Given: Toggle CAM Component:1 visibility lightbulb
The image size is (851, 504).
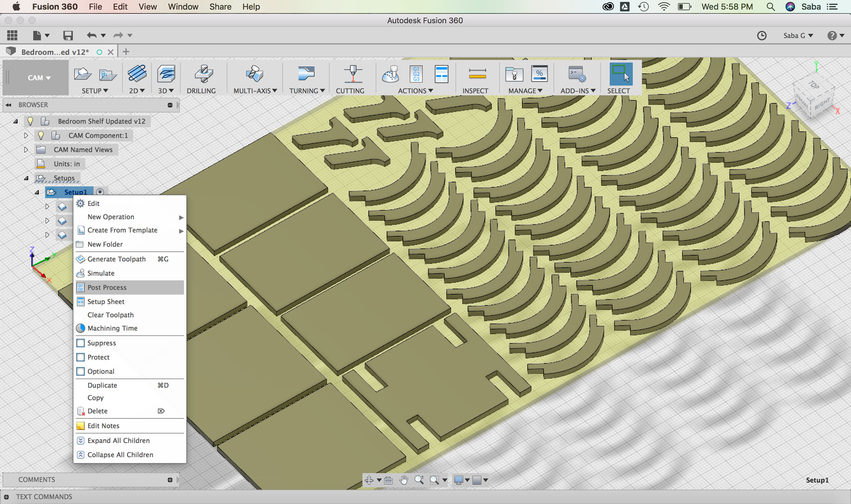Looking at the screenshot, I should (x=41, y=135).
